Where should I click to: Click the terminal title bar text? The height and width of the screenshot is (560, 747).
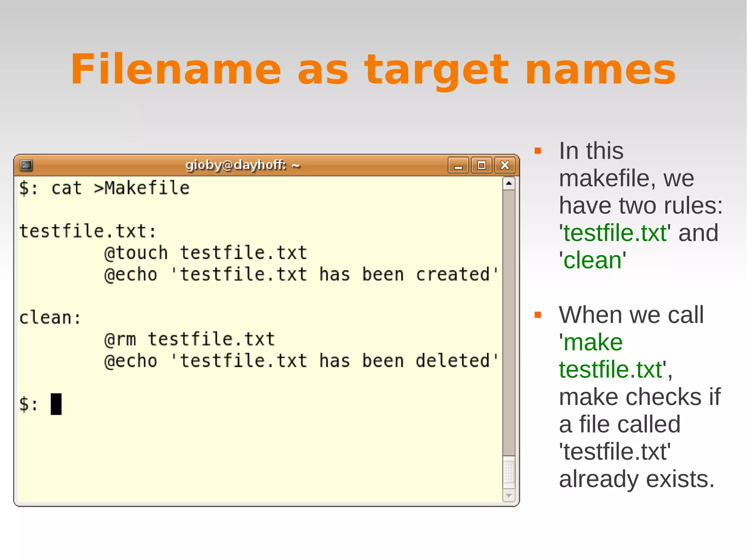[x=243, y=165]
